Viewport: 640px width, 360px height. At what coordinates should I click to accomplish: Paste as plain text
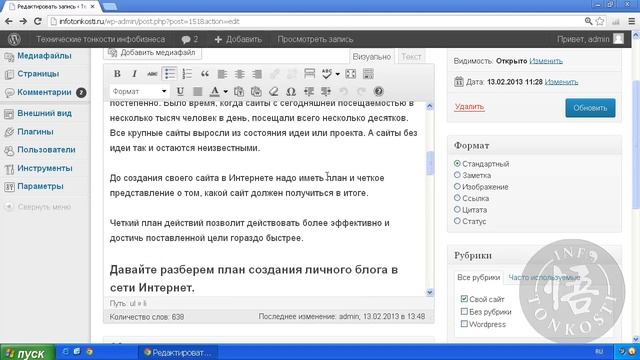(239, 91)
